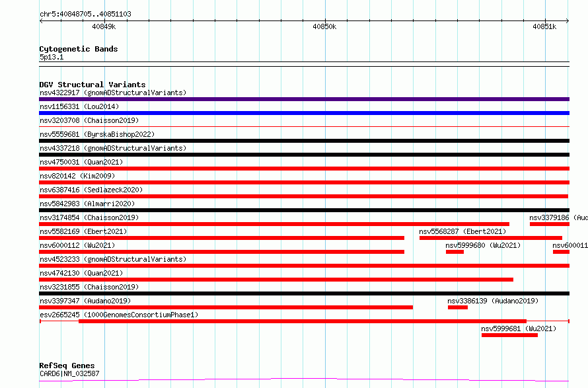
Task: Select the blue nsv1156331 (Lou2014) variant bar
Action: point(304,113)
